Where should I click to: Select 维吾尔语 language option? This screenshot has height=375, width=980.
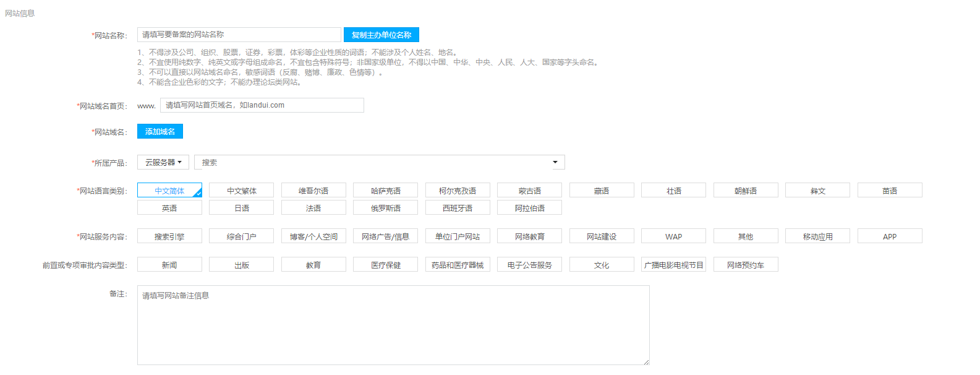(313, 191)
